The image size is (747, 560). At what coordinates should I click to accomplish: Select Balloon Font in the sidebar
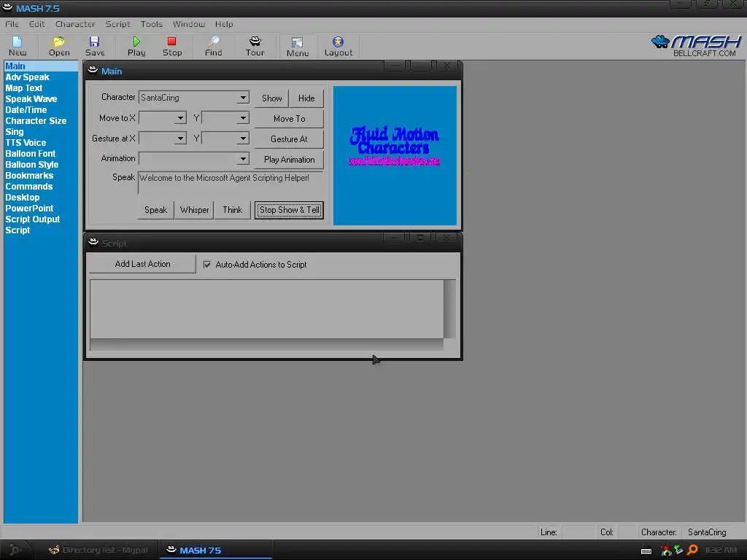click(31, 154)
